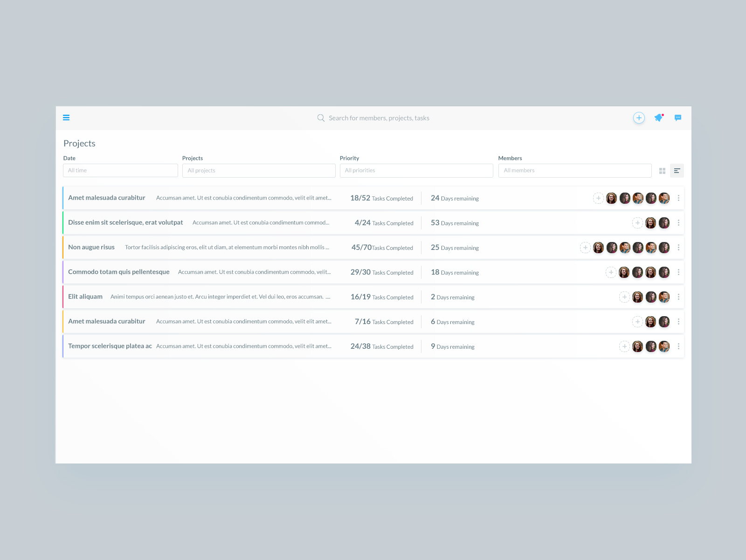Open the navigation hamburger menu
Screen dimensions: 746x560
pos(66,118)
